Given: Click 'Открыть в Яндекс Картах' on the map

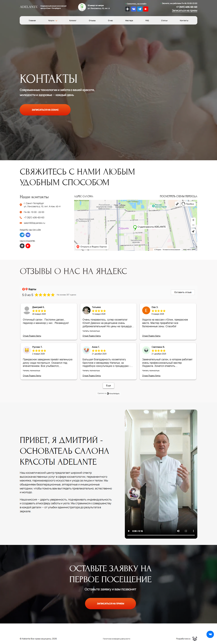Looking at the screenshot, I should 92,247.
